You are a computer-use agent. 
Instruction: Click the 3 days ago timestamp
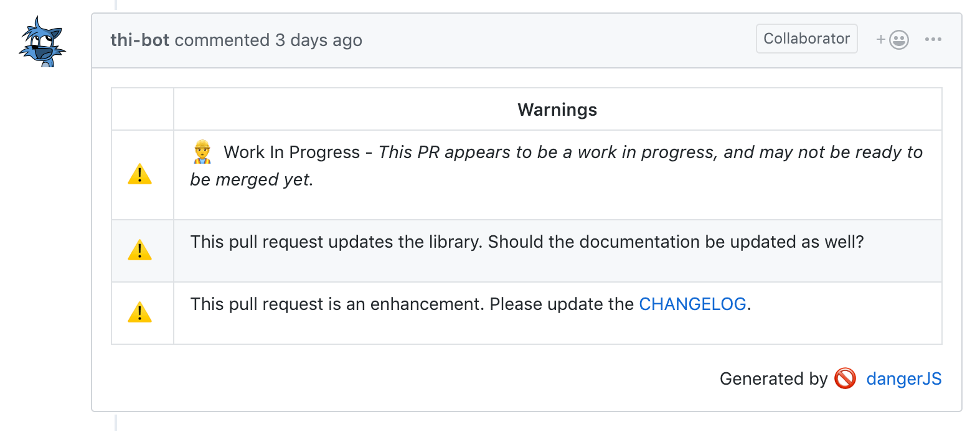pyautogui.click(x=319, y=40)
